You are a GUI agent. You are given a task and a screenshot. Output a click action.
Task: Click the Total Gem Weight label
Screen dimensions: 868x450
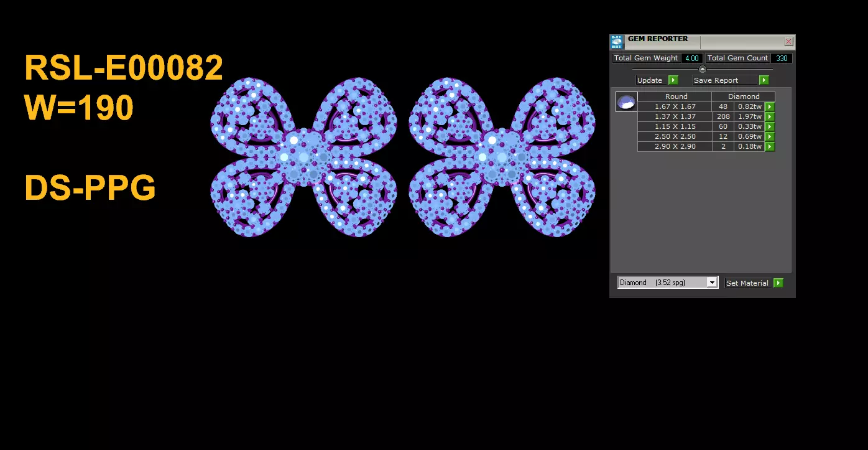pyautogui.click(x=646, y=58)
